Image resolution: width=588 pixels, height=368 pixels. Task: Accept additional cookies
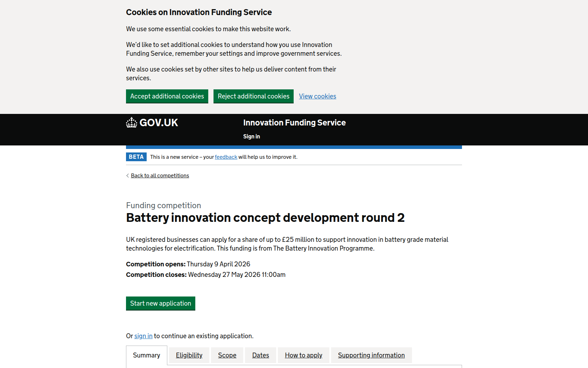[x=167, y=96]
